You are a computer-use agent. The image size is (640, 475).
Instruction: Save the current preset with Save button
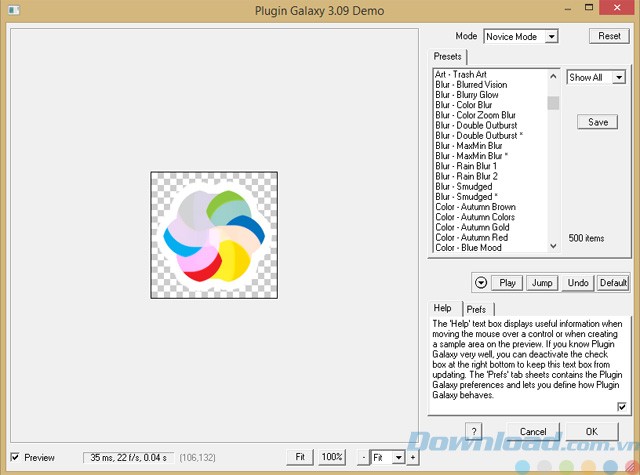click(597, 122)
